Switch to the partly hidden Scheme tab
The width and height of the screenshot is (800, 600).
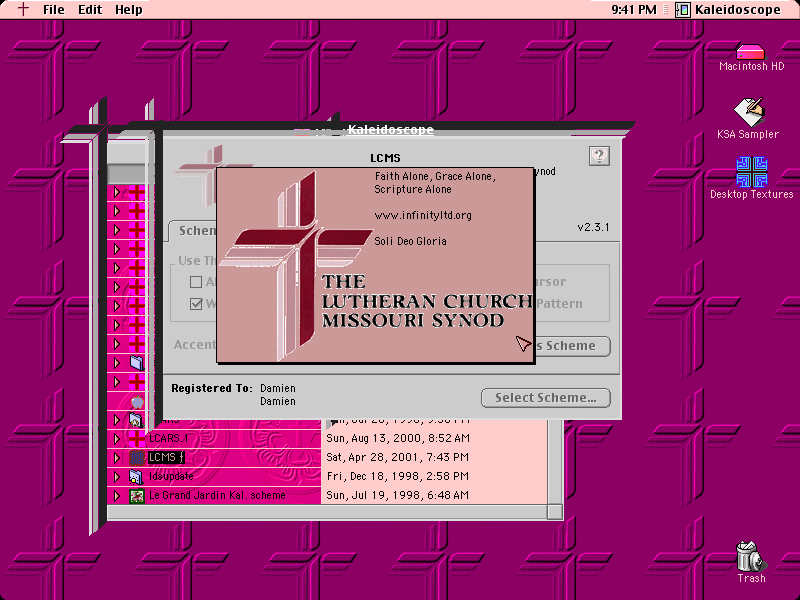click(193, 231)
